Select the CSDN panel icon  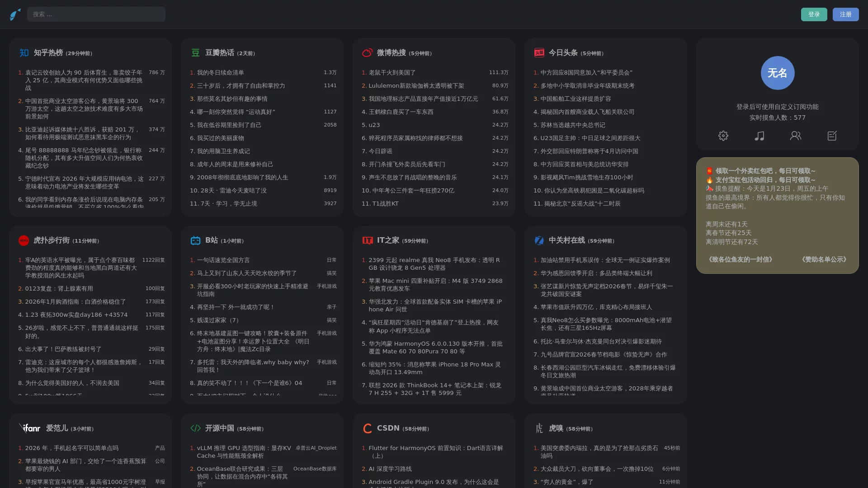[x=367, y=428]
